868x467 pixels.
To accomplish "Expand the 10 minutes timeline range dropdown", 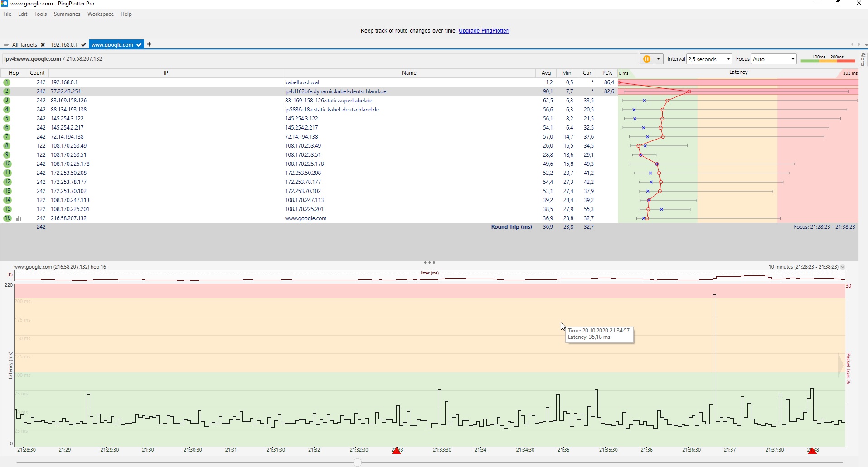I will pyautogui.click(x=843, y=267).
